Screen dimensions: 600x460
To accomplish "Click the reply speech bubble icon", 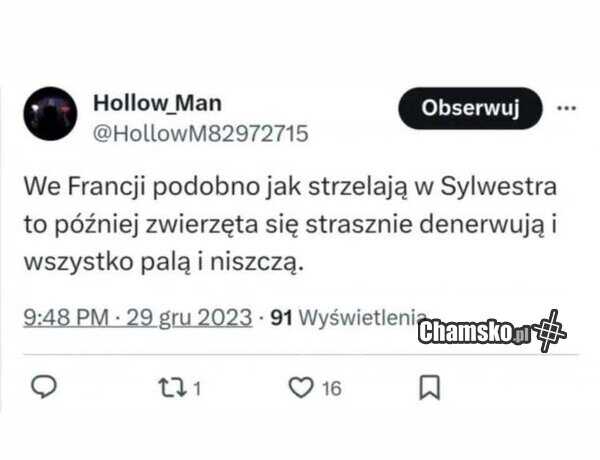I will click(44, 387).
